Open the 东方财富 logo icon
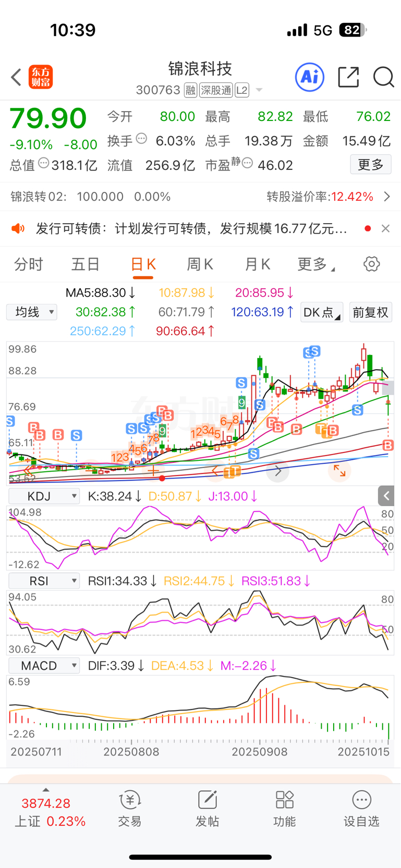 pyautogui.click(x=41, y=77)
